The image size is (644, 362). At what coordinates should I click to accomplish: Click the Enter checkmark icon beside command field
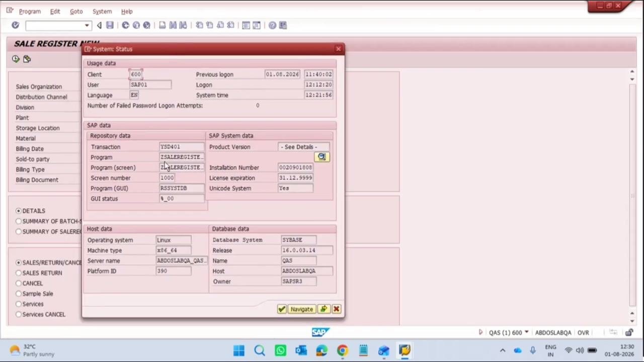point(15,25)
